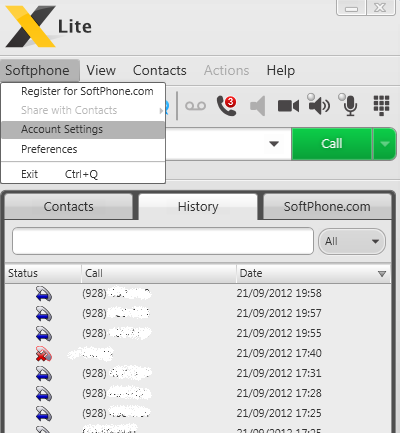Select date 21/09/2012 17:28

(279, 393)
